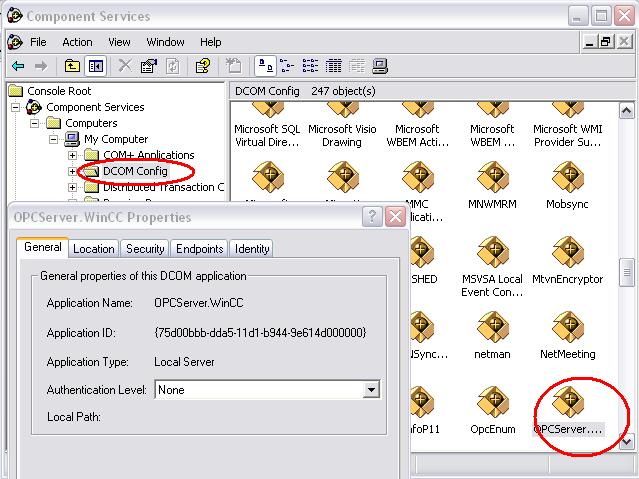Select the OPCServer.... DCOM item
Viewport: 639px width, 479px height.
click(568, 411)
